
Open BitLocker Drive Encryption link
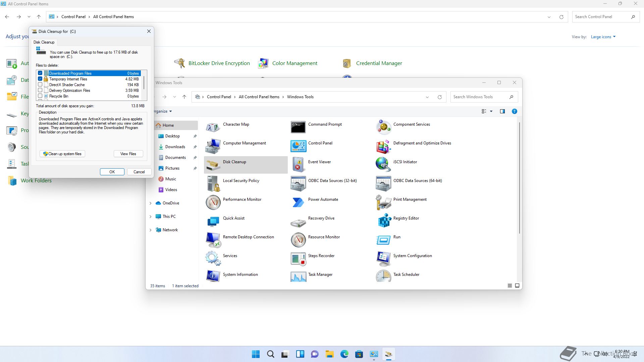pyautogui.click(x=219, y=63)
